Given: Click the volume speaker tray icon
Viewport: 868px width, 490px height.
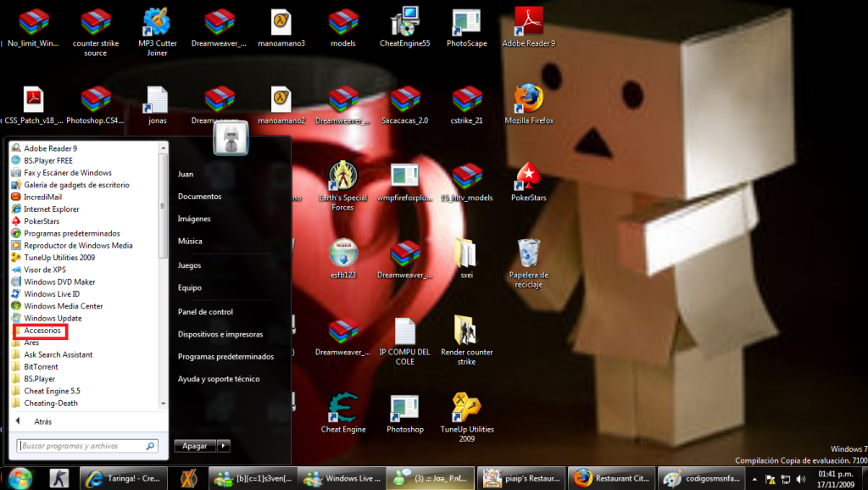Looking at the screenshot, I should click(800, 479).
